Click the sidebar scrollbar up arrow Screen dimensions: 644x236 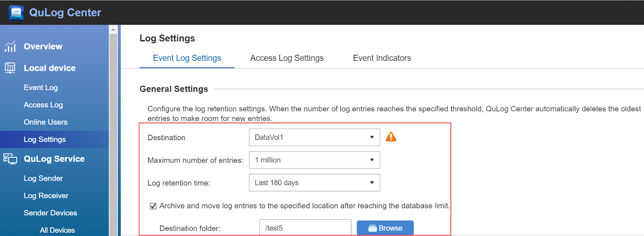(114, 29)
